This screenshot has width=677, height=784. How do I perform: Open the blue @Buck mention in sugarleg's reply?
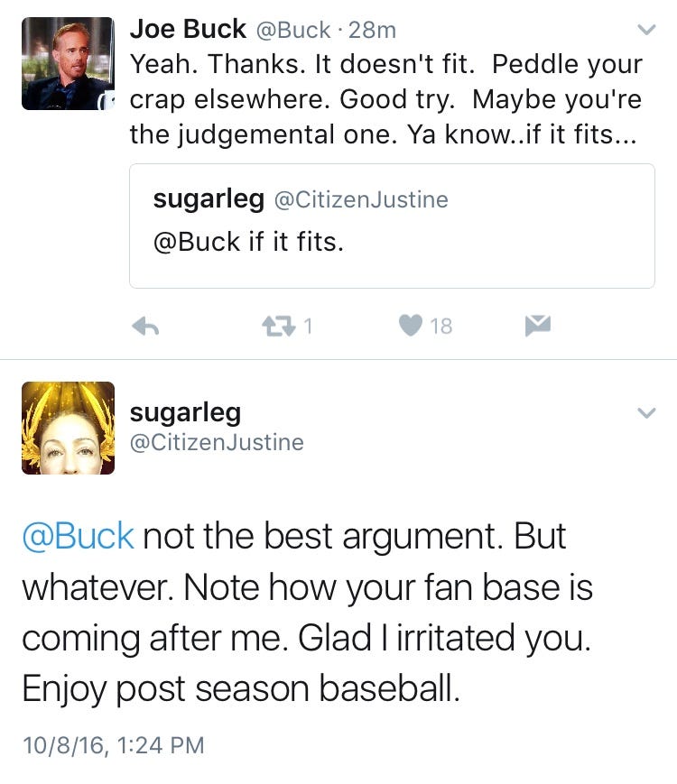coord(78,536)
